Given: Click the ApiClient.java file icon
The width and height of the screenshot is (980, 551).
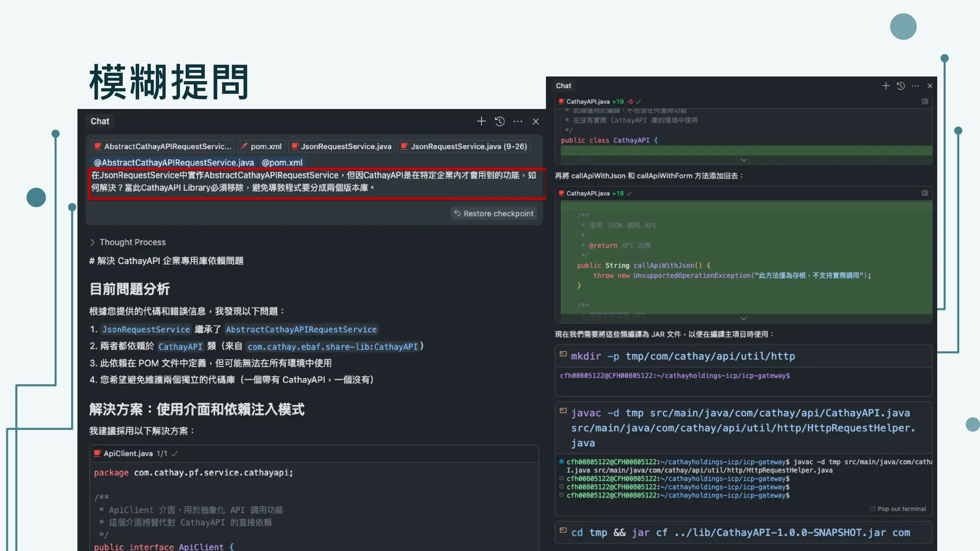Looking at the screenshot, I should [x=98, y=453].
